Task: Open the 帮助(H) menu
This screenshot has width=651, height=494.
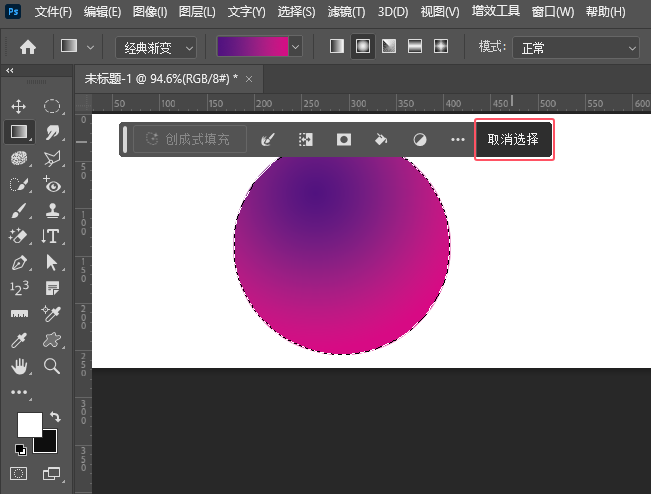Action: click(605, 12)
